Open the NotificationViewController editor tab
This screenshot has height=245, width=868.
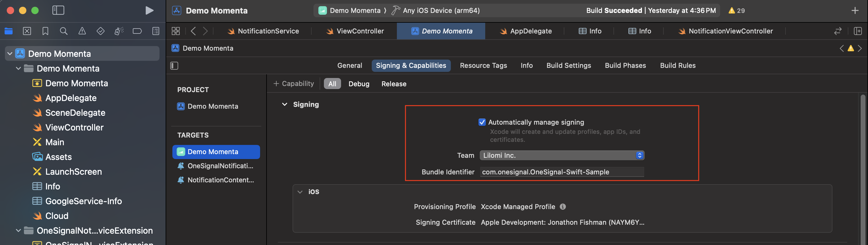[730, 31]
